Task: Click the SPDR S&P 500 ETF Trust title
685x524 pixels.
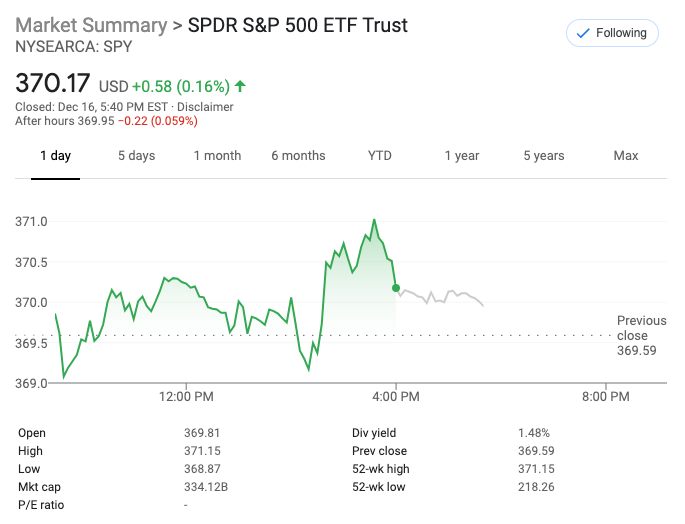Action: 298,25
